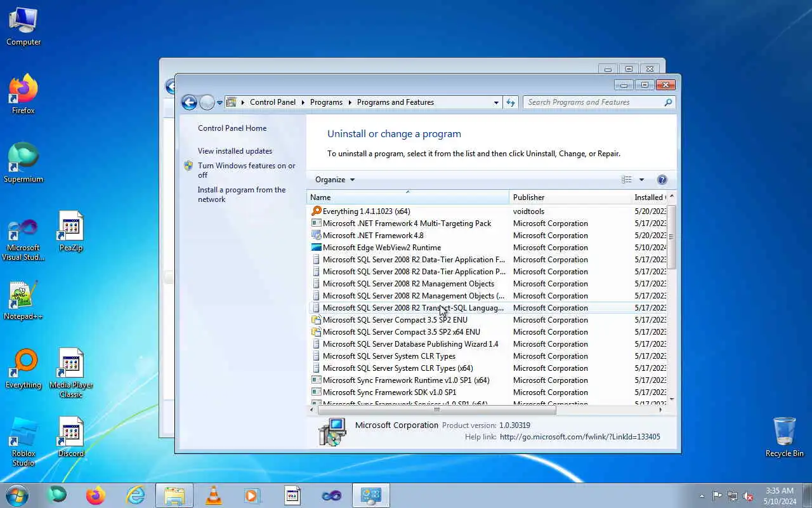Screen dimensions: 812x508
Task: Open the help question mark icon
Action: tap(662, 180)
